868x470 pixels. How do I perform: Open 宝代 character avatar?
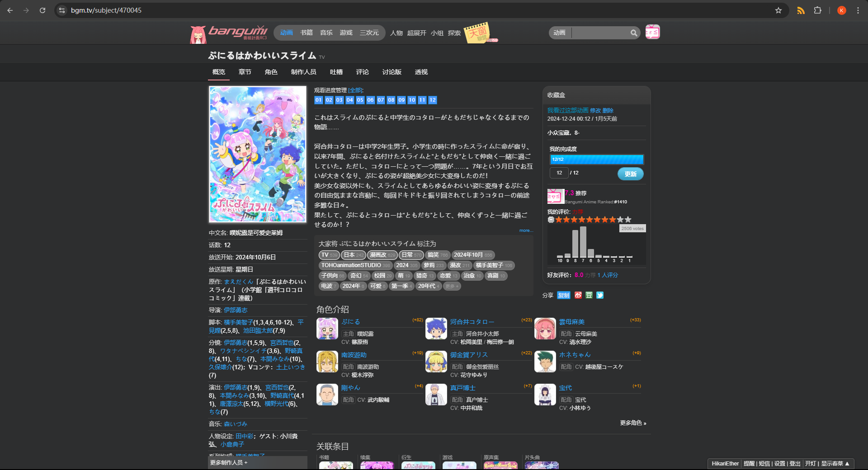(x=545, y=395)
